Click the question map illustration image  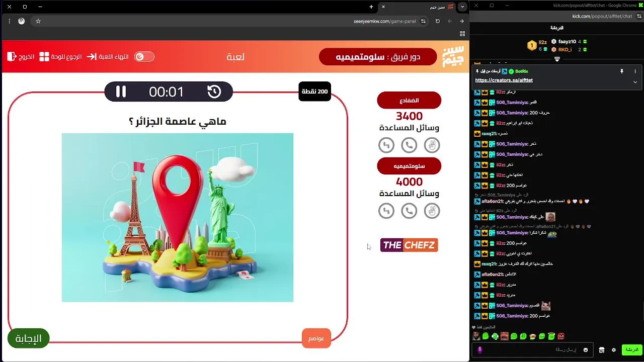pyautogui.click(x=178, y=218)
